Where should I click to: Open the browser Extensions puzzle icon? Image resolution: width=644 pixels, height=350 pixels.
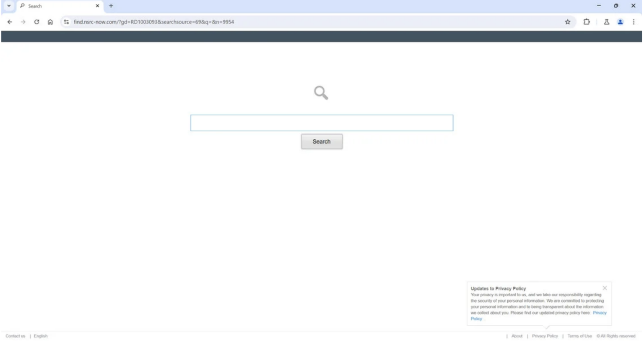(x=587, y=21)
